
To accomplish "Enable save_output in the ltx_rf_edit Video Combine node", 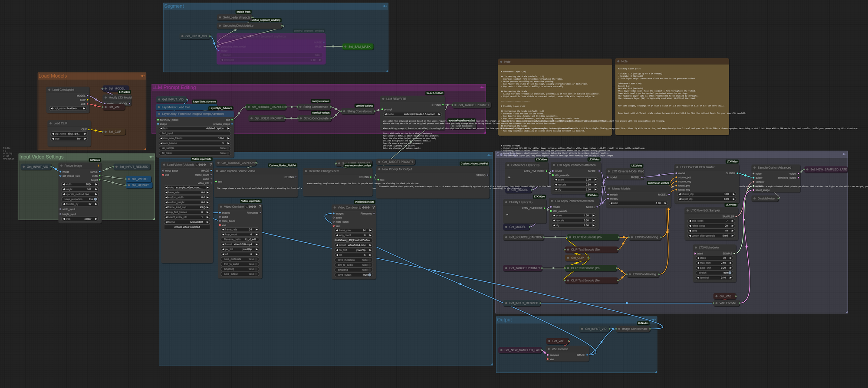I will [x=240, y=274].
